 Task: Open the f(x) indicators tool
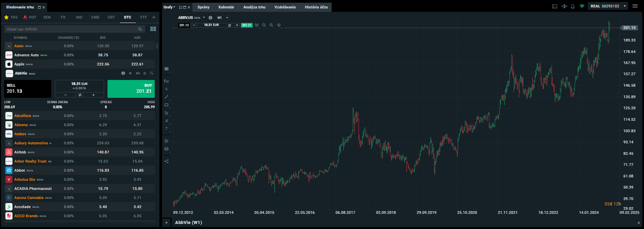pos(166,81)
